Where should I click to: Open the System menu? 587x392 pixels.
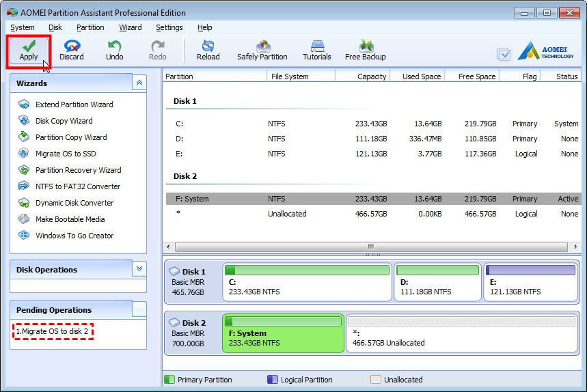click(x=23, y=27)
